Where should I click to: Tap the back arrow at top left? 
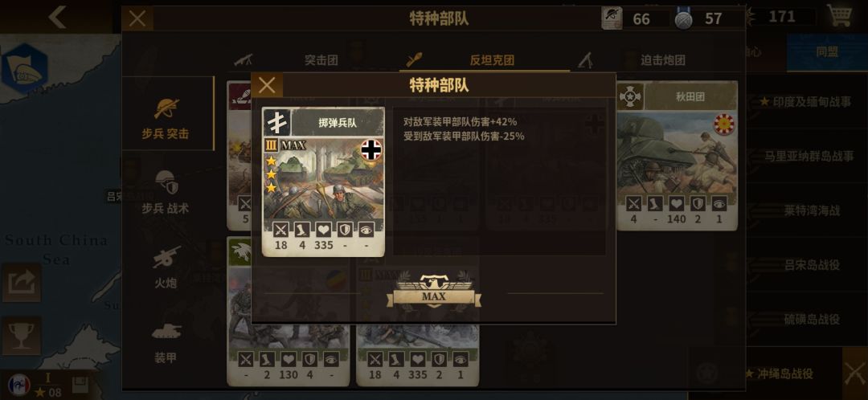point(57,18)
